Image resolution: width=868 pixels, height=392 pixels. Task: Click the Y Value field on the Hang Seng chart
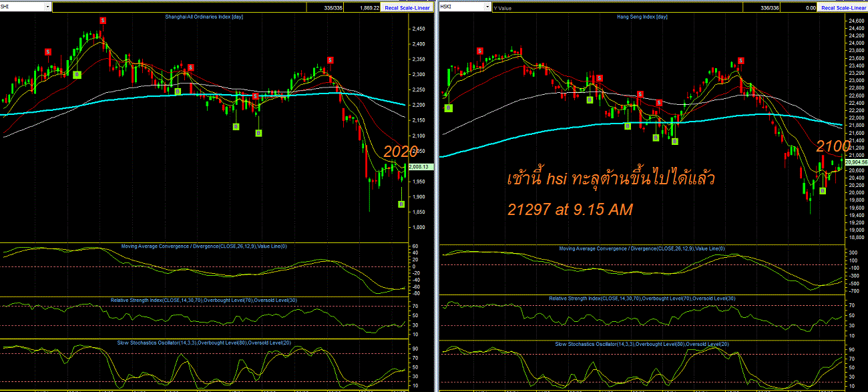pyautogui.click(x=616, y=7)
